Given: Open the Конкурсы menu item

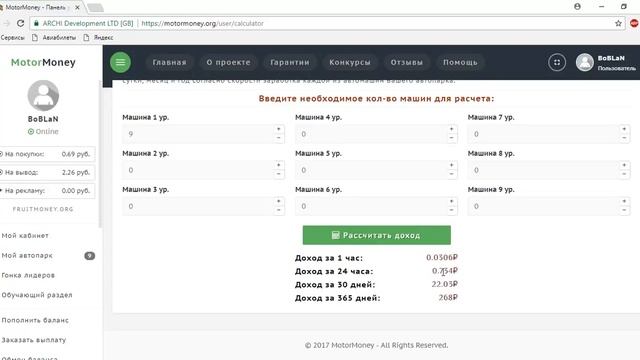Looking at the screenshot, I should pos(350,62).
